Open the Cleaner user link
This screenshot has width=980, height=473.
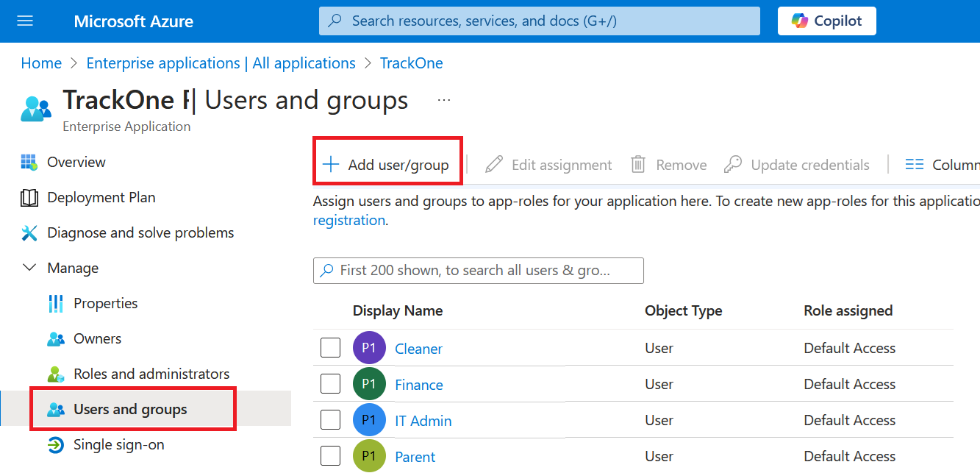pos(418,349)
